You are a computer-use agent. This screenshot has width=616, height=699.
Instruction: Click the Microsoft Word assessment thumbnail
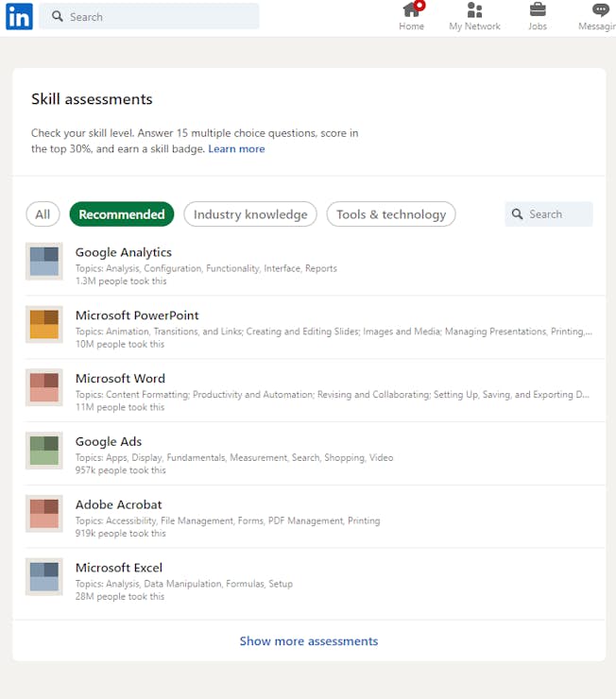point(44,387)
